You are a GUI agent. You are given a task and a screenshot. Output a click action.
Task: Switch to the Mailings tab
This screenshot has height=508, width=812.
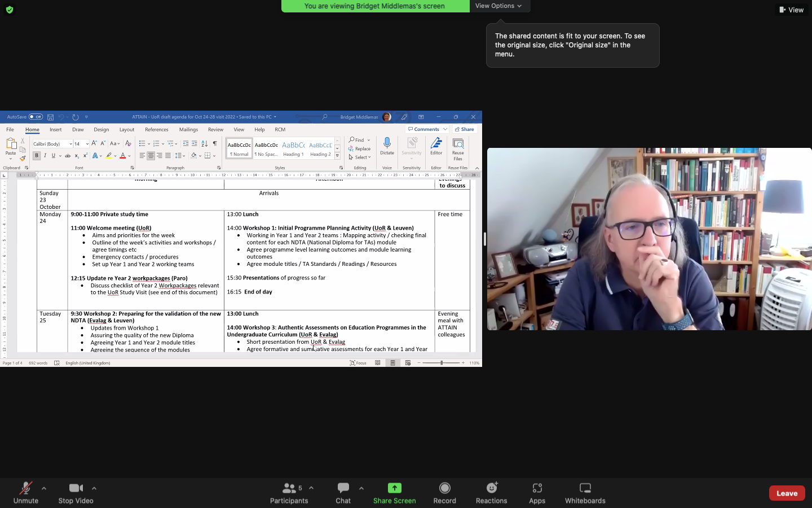[188, 130]
